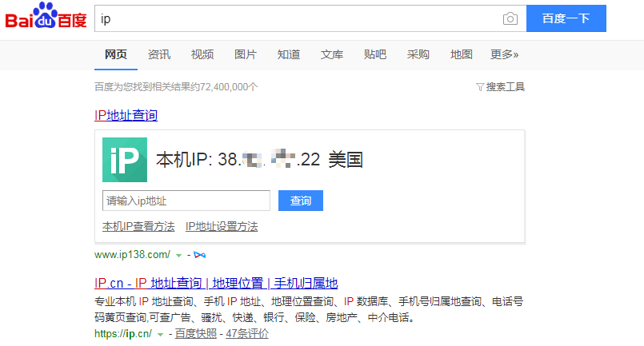Screen dimensions: 644x346
Task: Go to the 贴吧 tab
Action: tap(375, 54)
